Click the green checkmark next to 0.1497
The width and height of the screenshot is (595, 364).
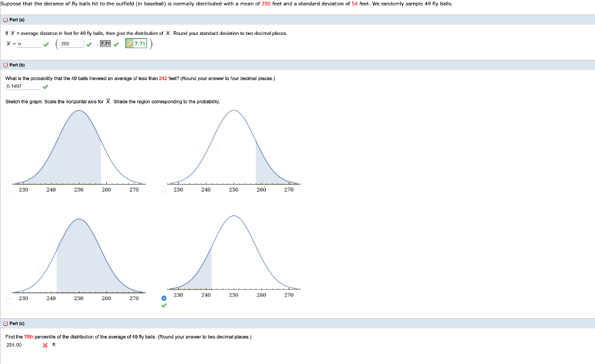coord(46,86)
